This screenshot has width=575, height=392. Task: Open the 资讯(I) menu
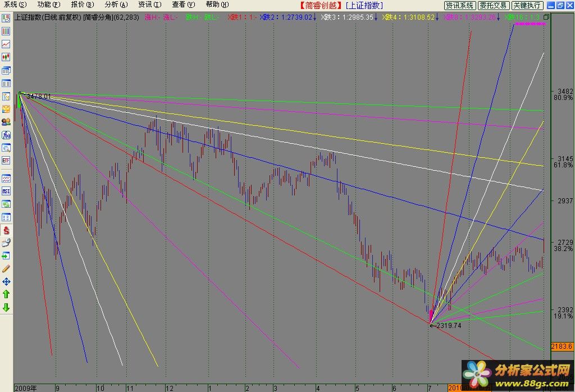pos(149,4)
